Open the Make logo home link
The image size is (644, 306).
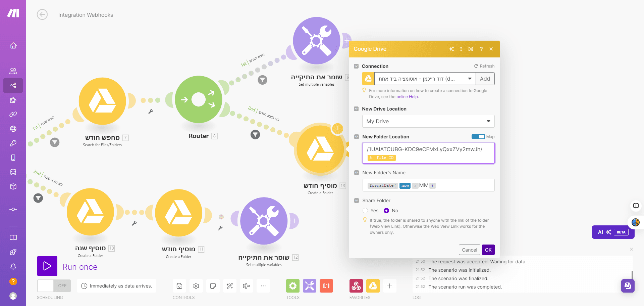(13, 13)
